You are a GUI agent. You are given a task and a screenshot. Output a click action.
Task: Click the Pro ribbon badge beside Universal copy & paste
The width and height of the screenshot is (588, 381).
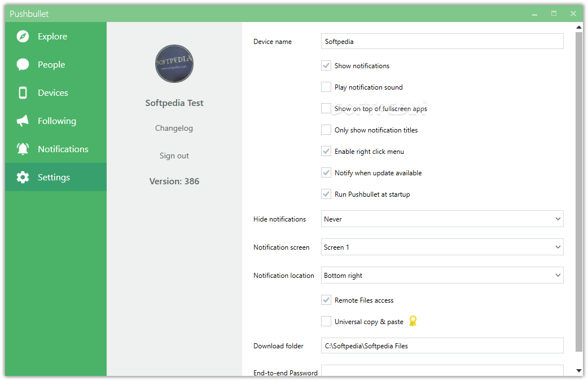pos(413,321)
